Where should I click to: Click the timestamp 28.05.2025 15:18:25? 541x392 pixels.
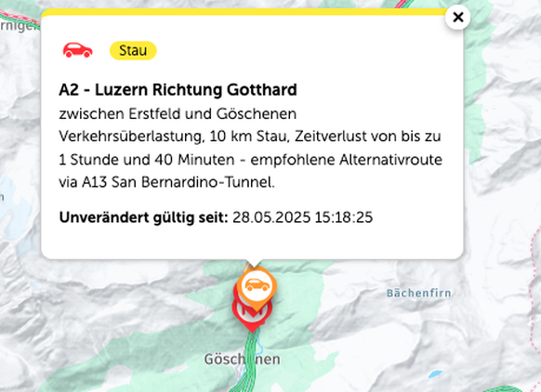(303, 217)
